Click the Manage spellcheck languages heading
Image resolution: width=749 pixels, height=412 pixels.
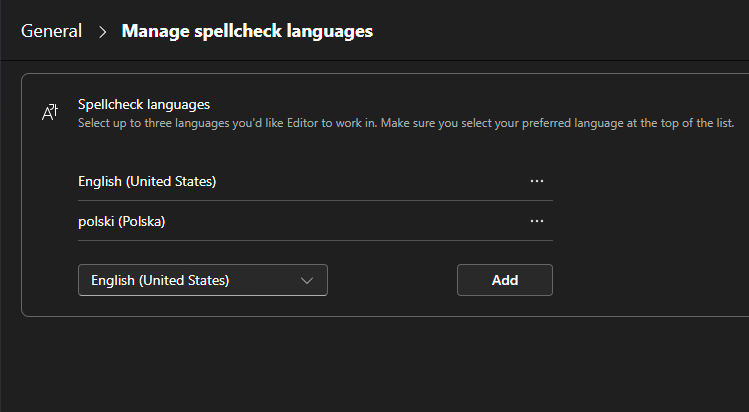(247, 31)
